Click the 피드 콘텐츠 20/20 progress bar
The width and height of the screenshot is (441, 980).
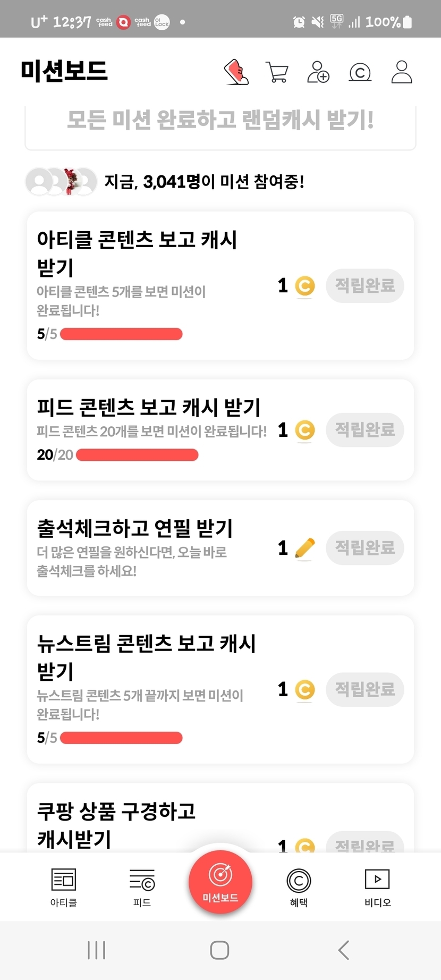137,455
